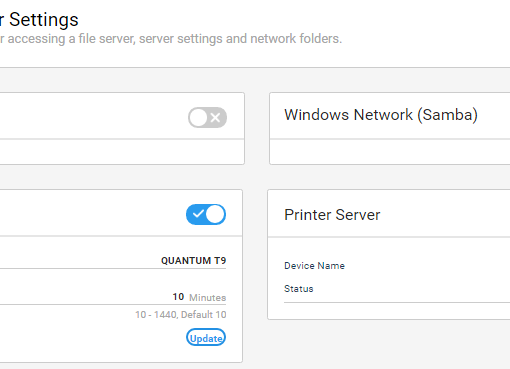The width and height of the screenshot is (510, 369).
Task: Click white knob of the gray toggle
Action: (x=198, y=117)
